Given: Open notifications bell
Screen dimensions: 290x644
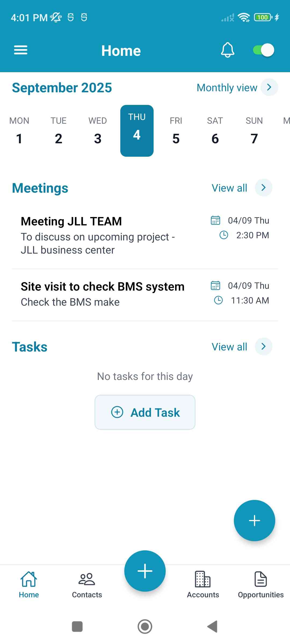Looking at the screenshot, I should point(227,50).
